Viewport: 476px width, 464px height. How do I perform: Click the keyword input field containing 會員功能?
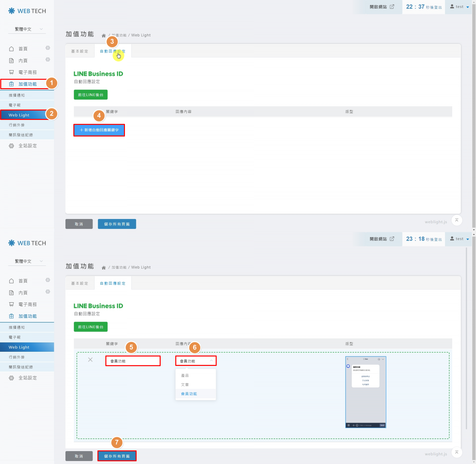[133, 361]
